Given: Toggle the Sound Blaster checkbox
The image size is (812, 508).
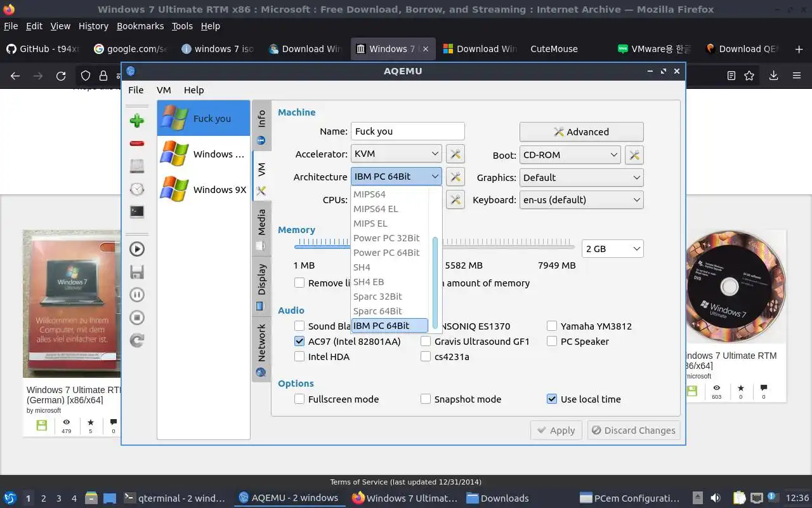Looking at the screenshot, I should pyautogui.click(x=299, y=326).
